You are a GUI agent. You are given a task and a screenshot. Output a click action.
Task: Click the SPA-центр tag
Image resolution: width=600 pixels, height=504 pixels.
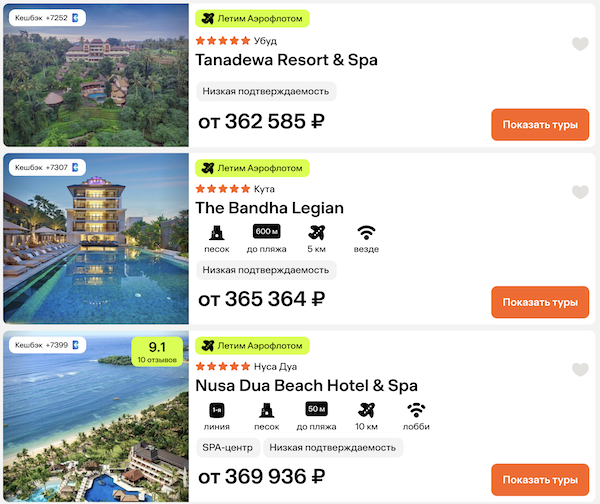(x=228, y=447)
